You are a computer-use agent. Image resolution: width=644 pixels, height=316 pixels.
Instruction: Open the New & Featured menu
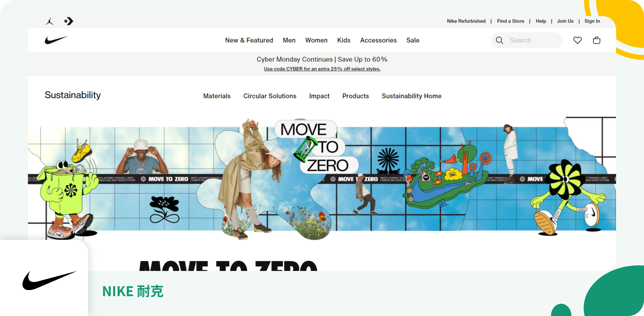[x=249, y=40]
